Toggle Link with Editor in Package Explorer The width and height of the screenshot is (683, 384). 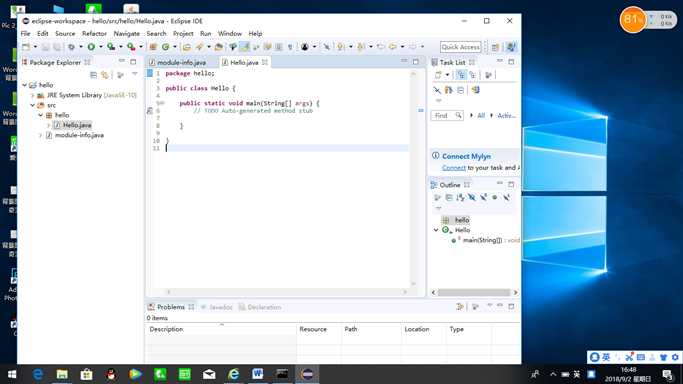[105, 75]
